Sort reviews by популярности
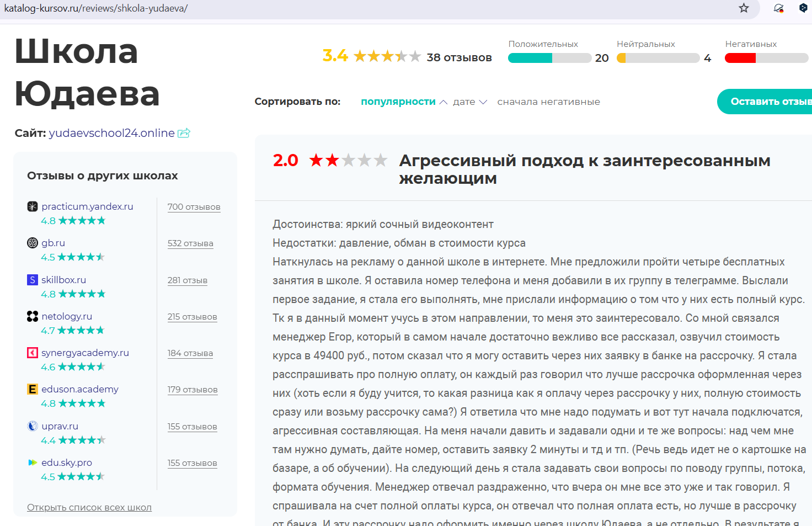Screen dimensions: 812x526 click(398, 102)
